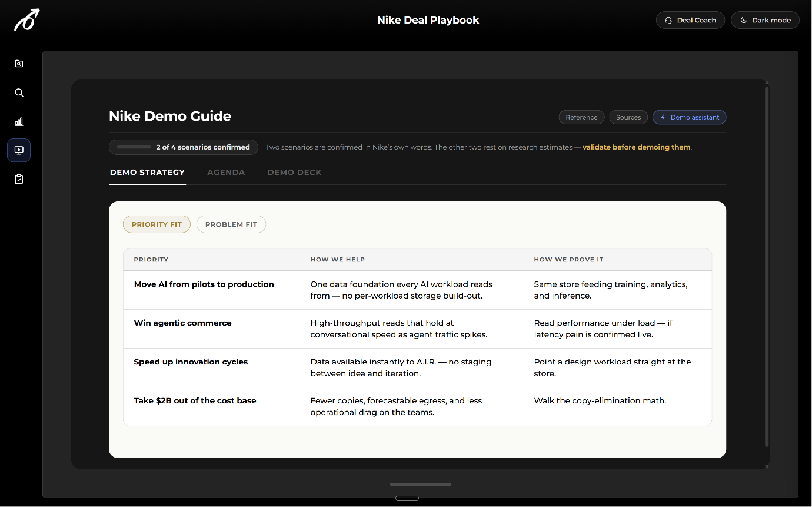This screenshot has height=507, width=812.
Task: Click 'Read performance under load' cell
Action: [604, 329]
